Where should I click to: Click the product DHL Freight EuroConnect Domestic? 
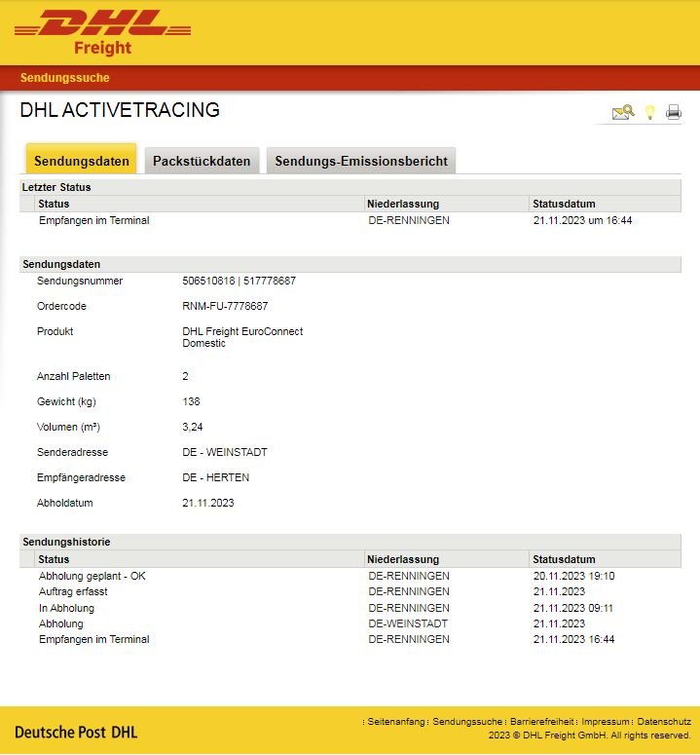pyautogui.click(x=242, y=337)
